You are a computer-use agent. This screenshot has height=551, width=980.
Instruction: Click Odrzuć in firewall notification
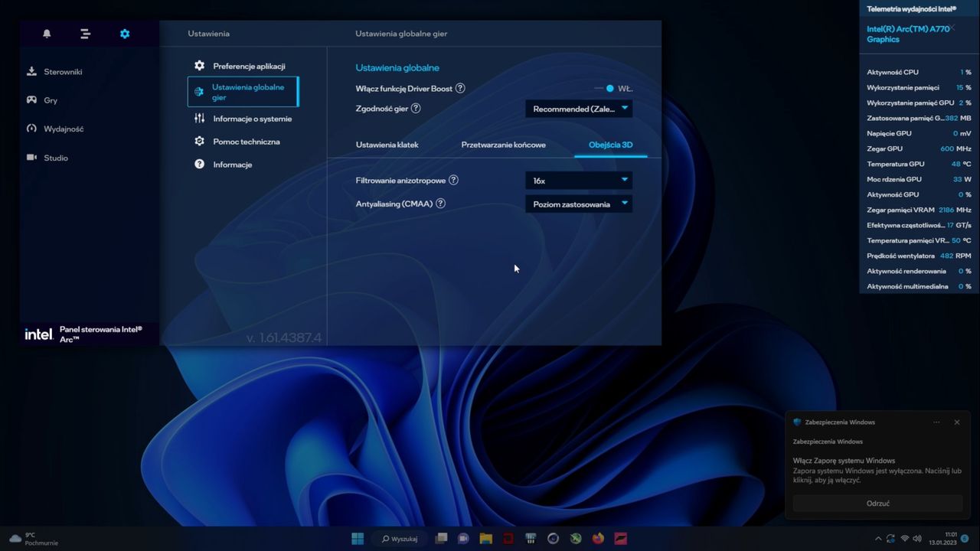click(x=877, y=503)
